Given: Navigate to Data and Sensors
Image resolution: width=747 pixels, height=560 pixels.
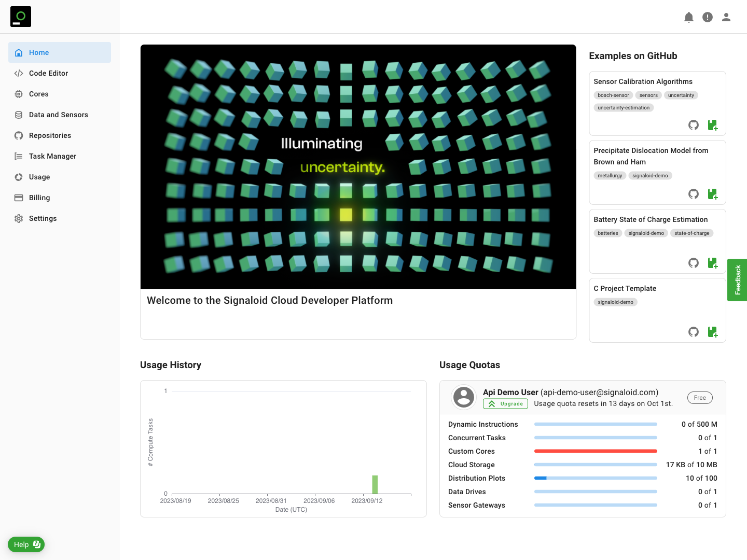Looking at the screenshot, I should click(x=58, y=115).
